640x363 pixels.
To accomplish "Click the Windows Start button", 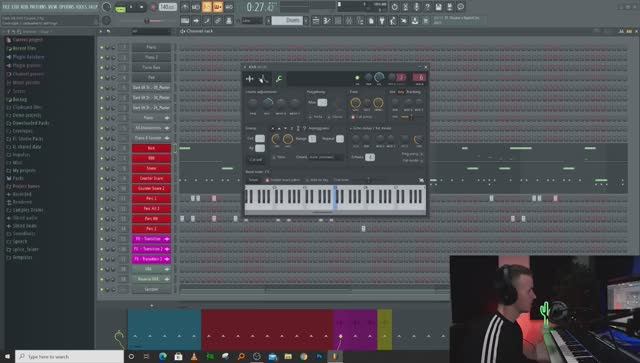I will coord(7,356).
